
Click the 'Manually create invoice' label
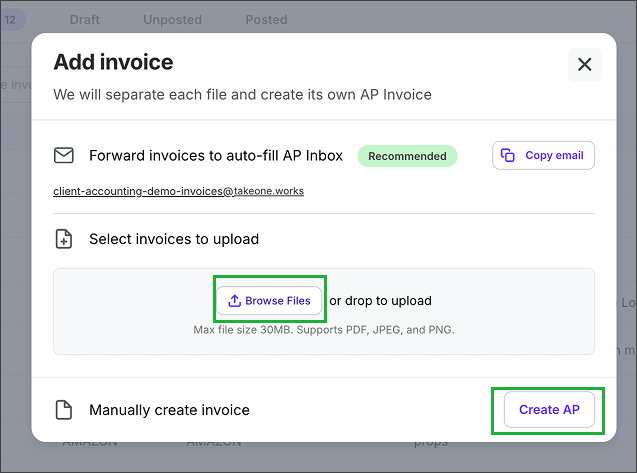[169, 410]
